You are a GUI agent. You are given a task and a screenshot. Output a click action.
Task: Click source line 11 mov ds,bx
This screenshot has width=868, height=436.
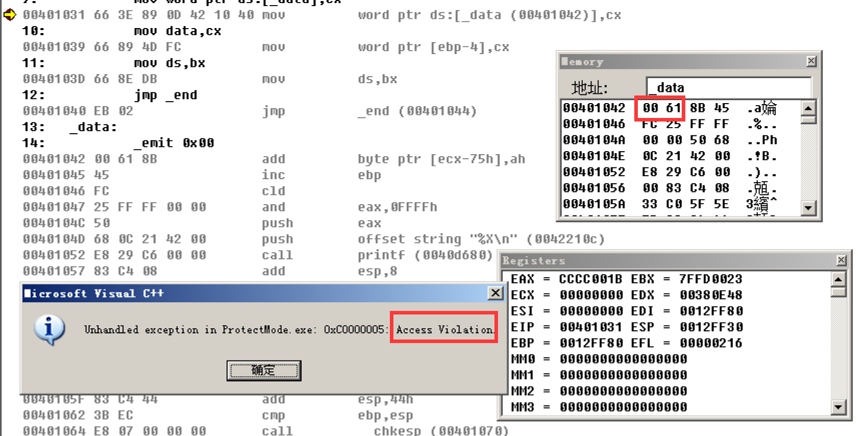click(x=113, y=63)
